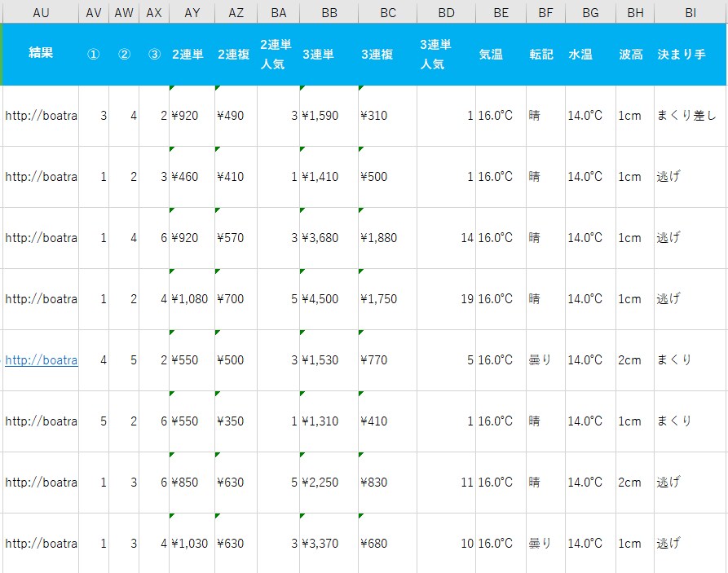Select the ② header cell
728x573 pixels.
click(x=124, y=55)
